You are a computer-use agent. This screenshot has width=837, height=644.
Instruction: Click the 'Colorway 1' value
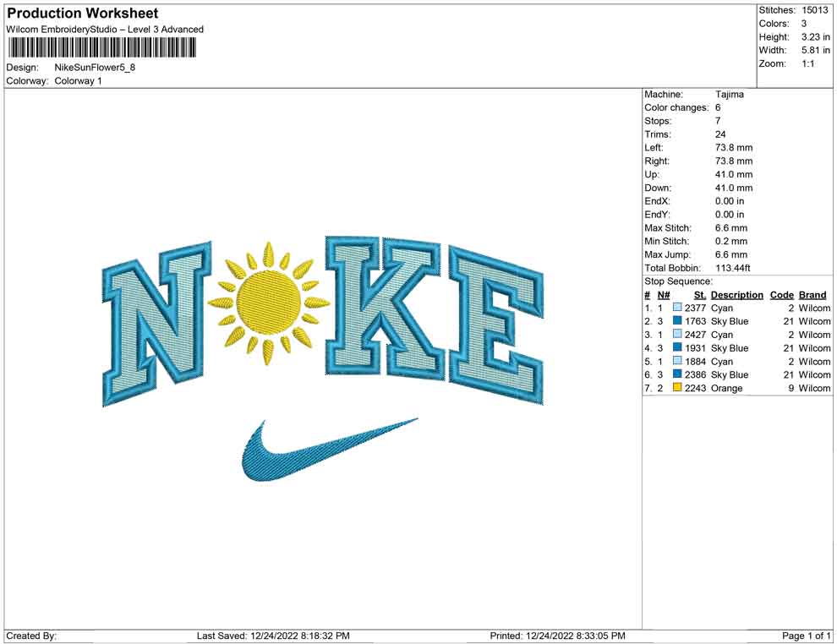[x=78, y=81]
